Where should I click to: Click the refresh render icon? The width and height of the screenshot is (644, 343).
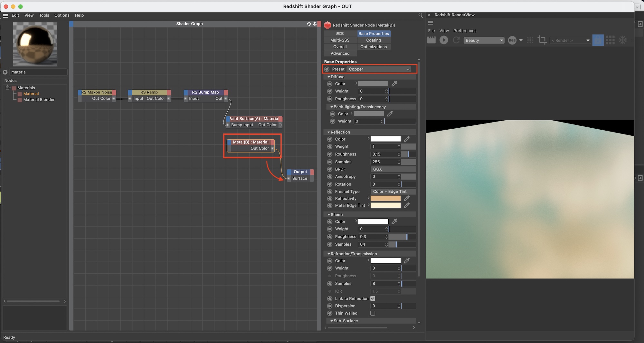456,40
